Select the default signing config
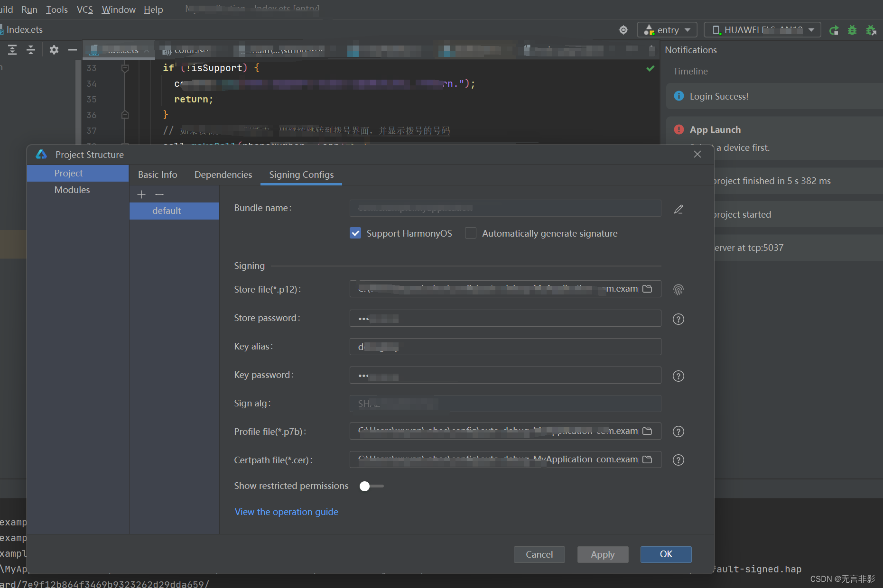This screenshot has height=588, width=883. [x=174, y=211]
